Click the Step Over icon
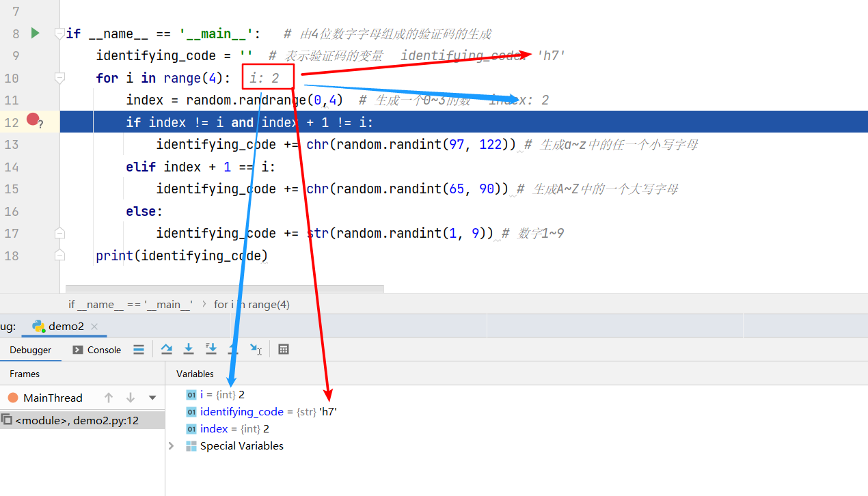Viewport: 868px width, 496px height. [166, 349]
